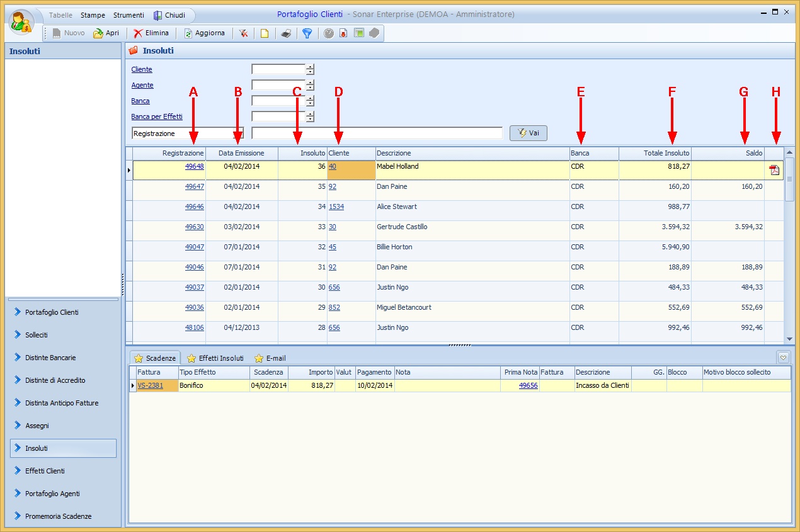The image size is (800, 532).
Task: Select the printer icon on the toolbar
Action: click(286, 33)
